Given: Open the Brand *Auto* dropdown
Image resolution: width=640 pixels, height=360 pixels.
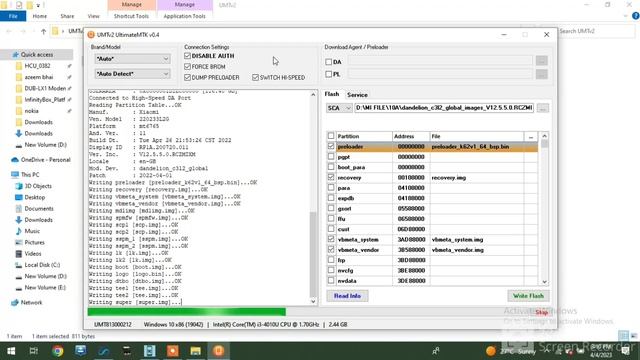Looking at the screenshot, I should click(132, 59).
